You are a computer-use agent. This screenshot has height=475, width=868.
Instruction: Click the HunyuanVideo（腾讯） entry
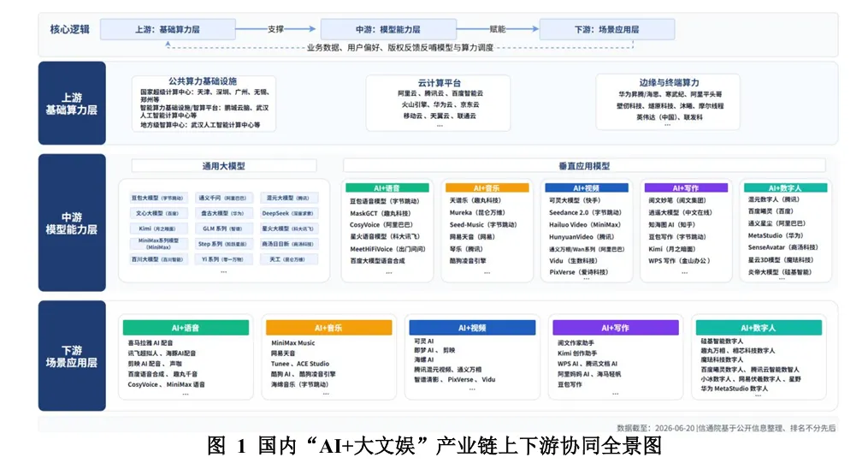pos(582,237)
